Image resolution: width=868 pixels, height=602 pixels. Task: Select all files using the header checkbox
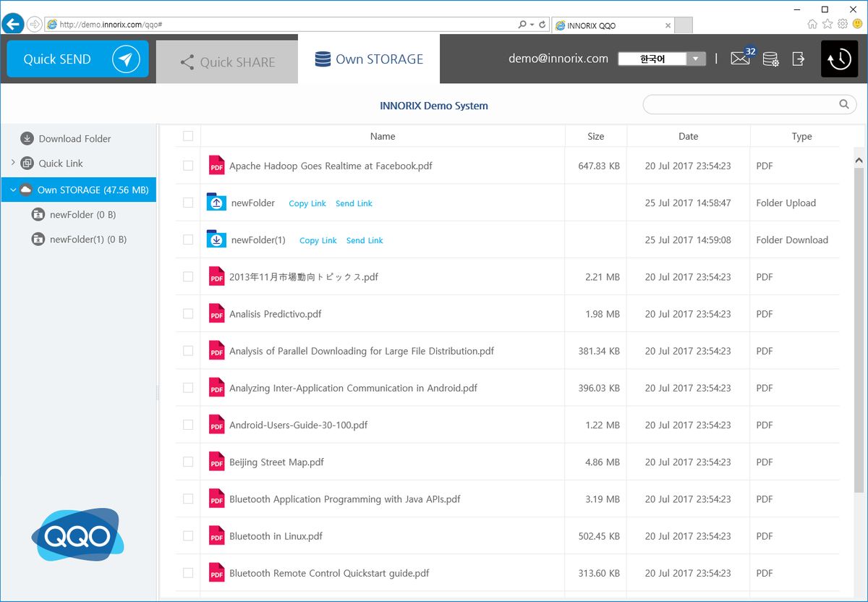point(187,136)
